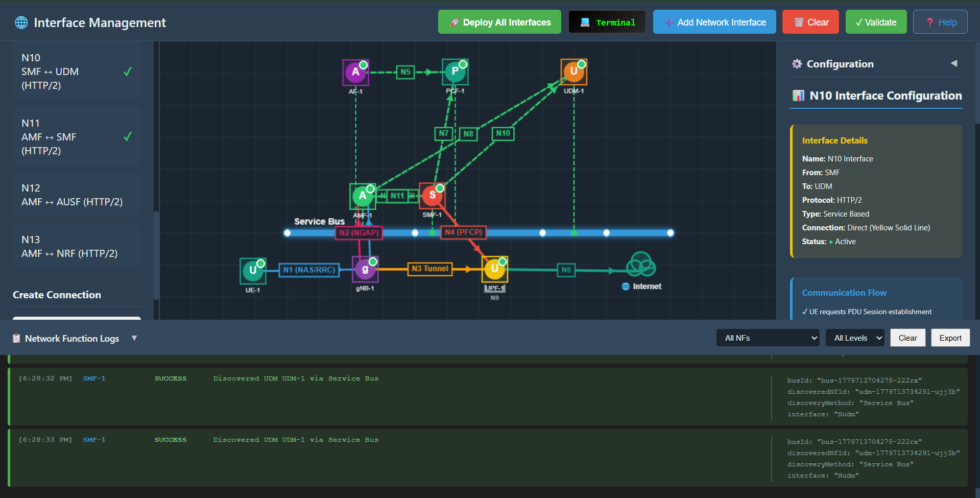
Task: Select the UDM-1 node icon
Action: [x=574, y=72]
